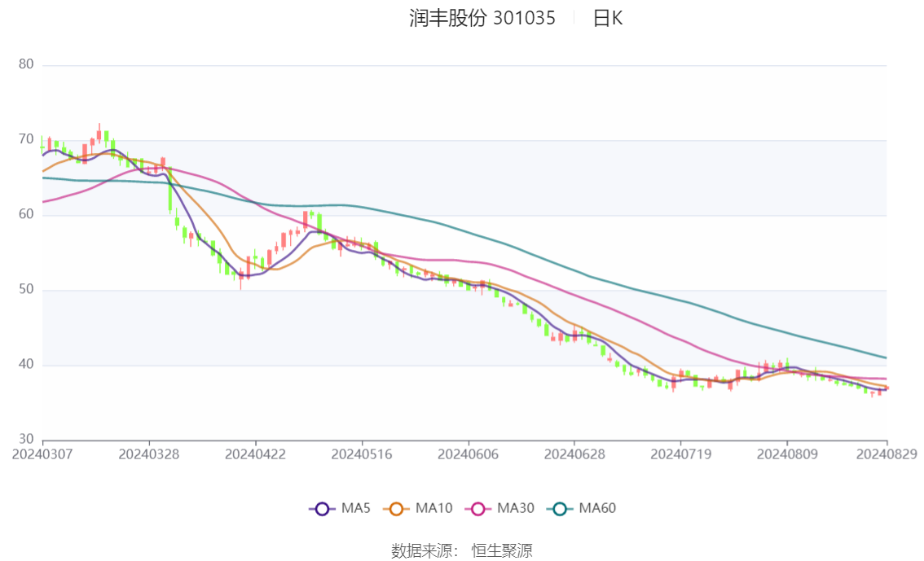Click the 40 price axis label
Image resolution: width=924 pixels, height=561 pixels.
(26, 365)
